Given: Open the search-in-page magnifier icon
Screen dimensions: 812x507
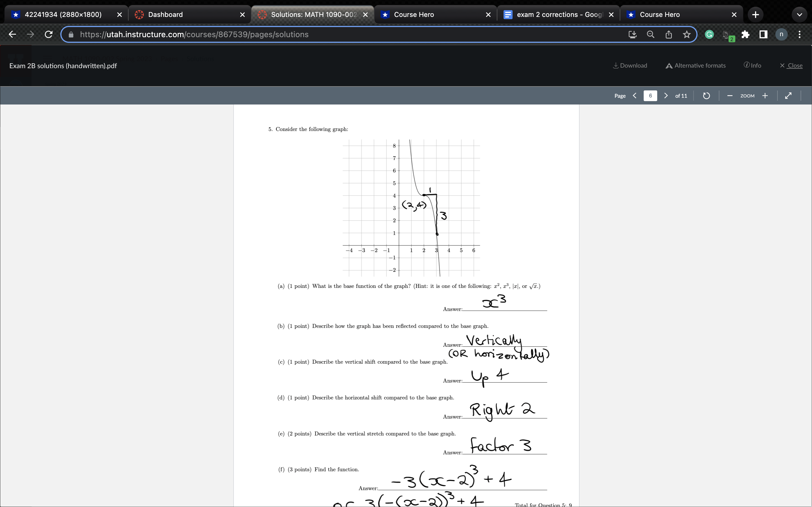Looking at the screenshot, I should pos(651,34).
